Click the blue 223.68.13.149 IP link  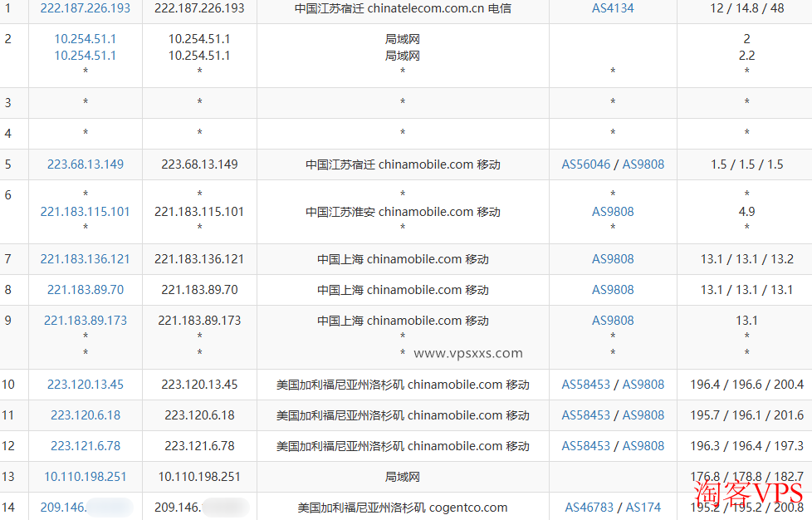coord(86,164)
